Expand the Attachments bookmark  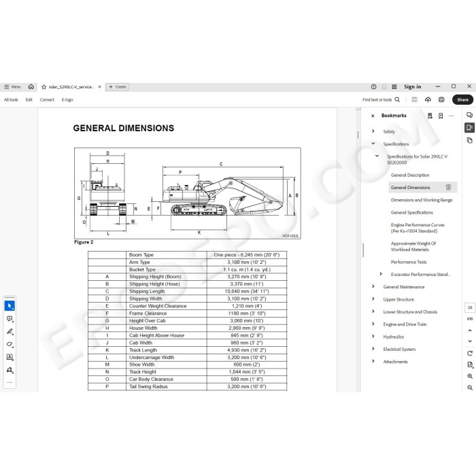[x=373, y=361]
